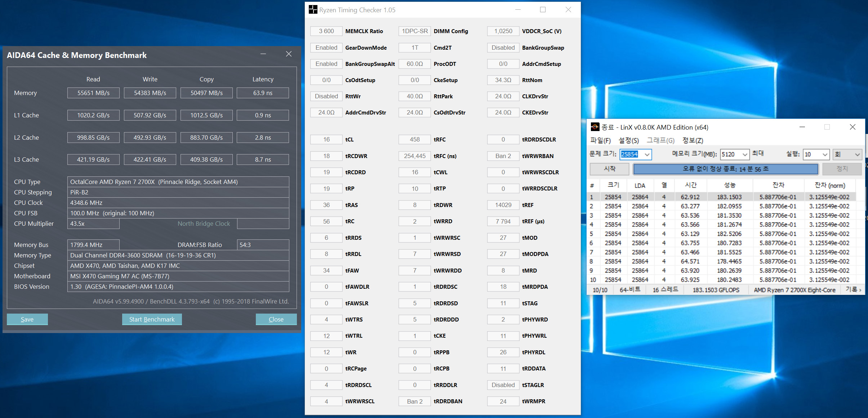Close the LinX AMD Edition window
The image size is (868, 418).
852,127
